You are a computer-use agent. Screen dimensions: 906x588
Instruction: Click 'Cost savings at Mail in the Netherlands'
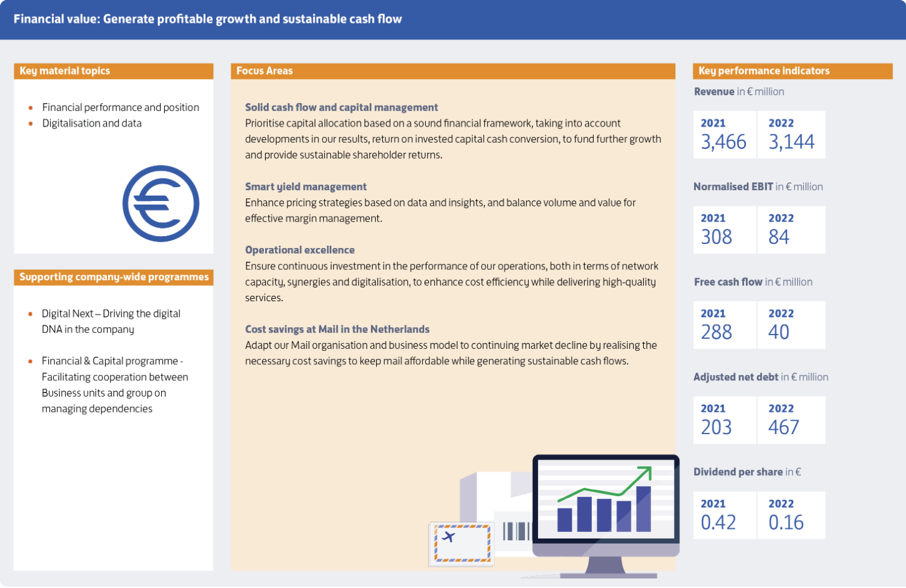coord(337,330)
